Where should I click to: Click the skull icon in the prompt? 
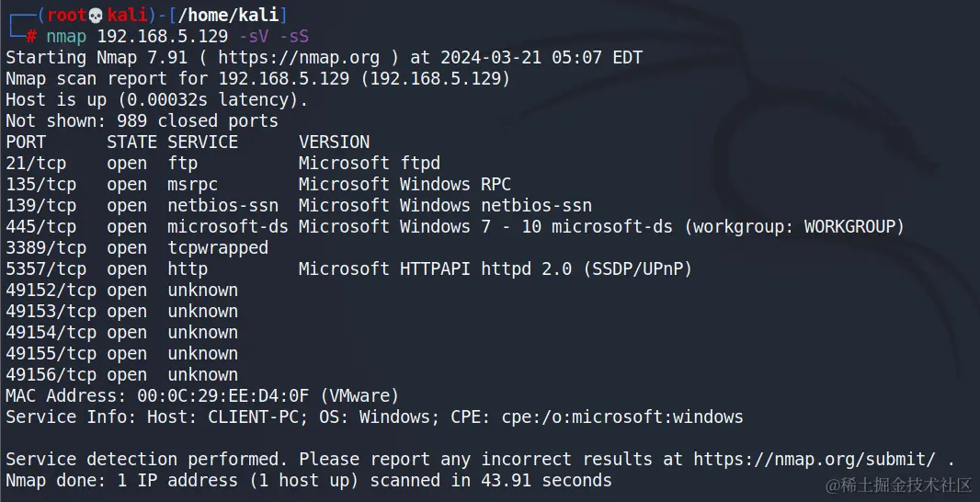tap(93, 15)
